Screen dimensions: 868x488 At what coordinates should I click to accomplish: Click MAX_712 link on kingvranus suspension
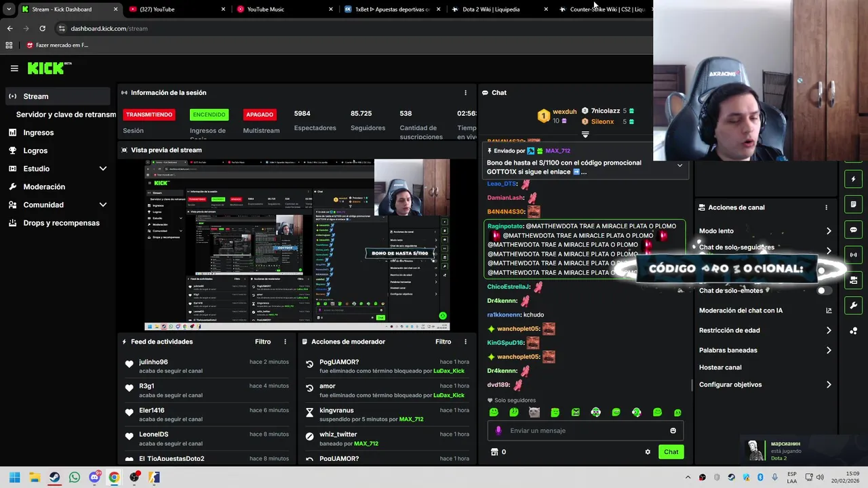click(411, 420)
